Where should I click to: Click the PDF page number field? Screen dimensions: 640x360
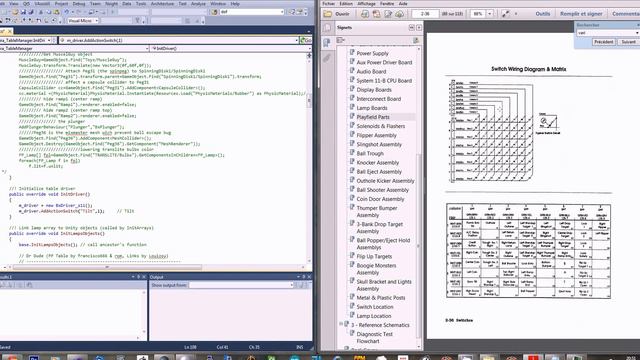[x=425, y=14]
